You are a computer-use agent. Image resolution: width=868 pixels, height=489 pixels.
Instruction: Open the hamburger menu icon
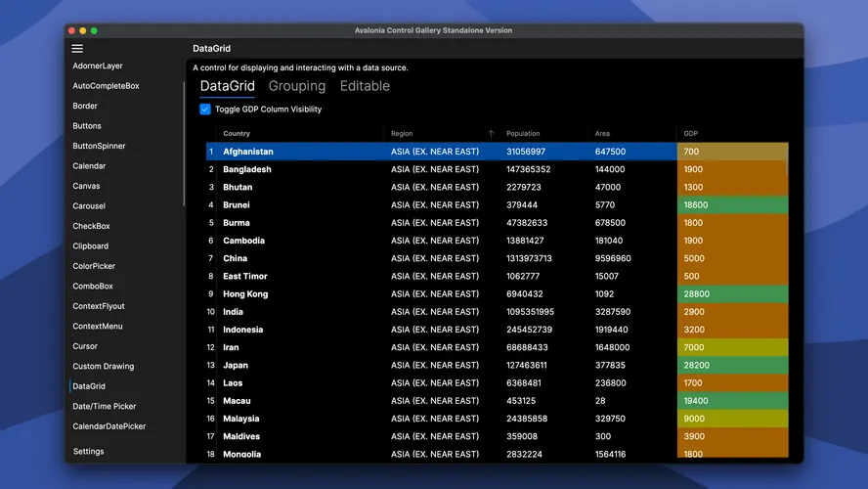point(77,49)
